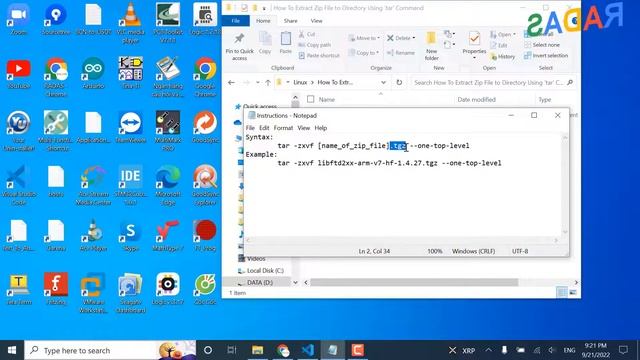Launch VLC media player from the desktop
The width and height of the screenshot is (640, 360).
[131, 22]
